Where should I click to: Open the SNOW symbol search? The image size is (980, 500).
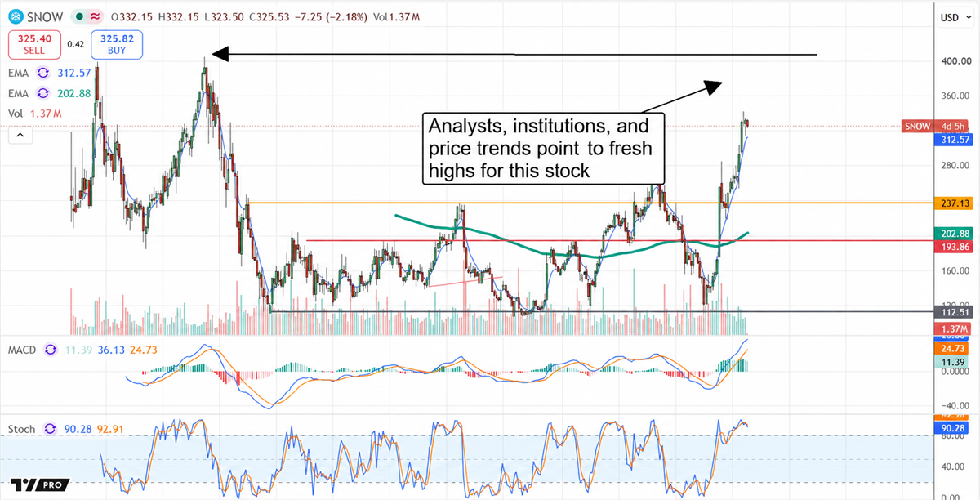tap(47, 16)
